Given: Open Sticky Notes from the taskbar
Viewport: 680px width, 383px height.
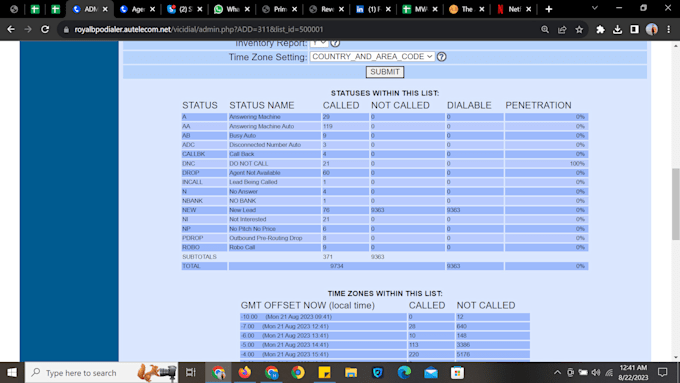Looking at the screenshot, I should pyautogui.click(x=324, y=373).
